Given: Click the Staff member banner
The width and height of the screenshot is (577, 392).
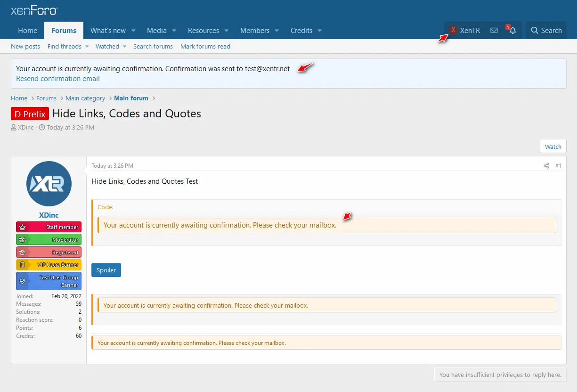Looking at the screenshot, I should pyautogui.click(x=49, y=227).
